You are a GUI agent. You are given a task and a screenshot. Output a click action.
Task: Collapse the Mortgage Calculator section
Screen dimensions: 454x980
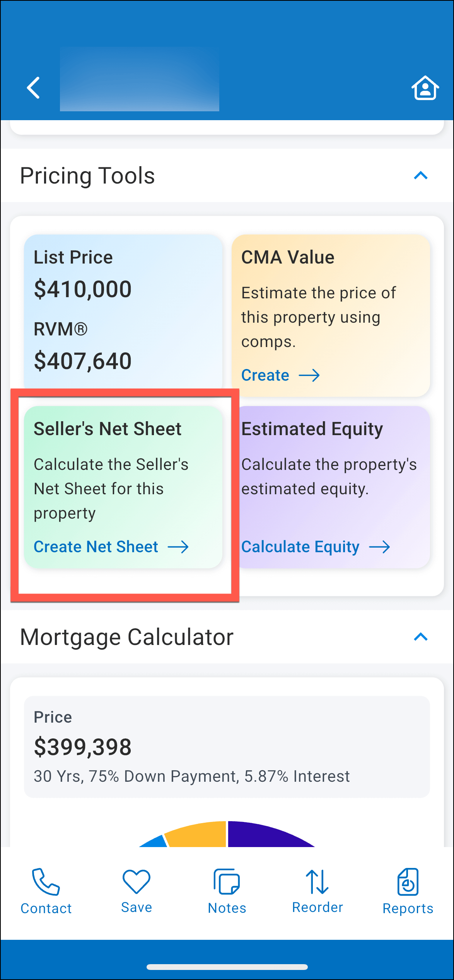point(421,637)
